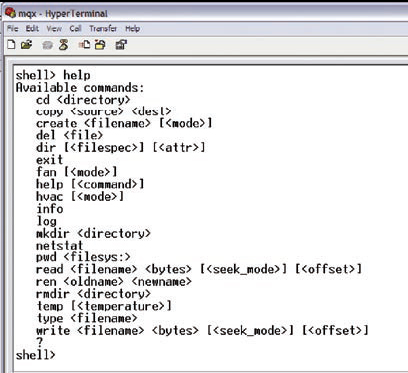This screenshot has height=373, width=408.
Task: Click the 'pwd <filesys:>' line
Action: point(83,257)
